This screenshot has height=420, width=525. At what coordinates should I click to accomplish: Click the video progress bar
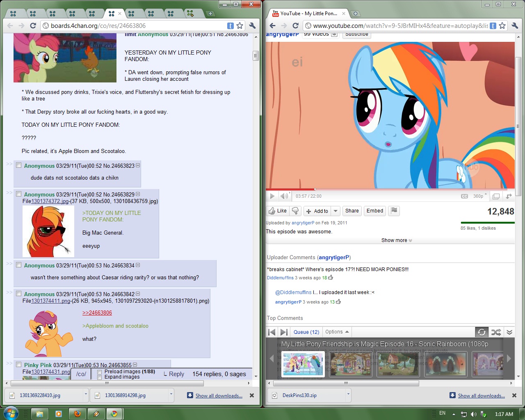(390, 189)
